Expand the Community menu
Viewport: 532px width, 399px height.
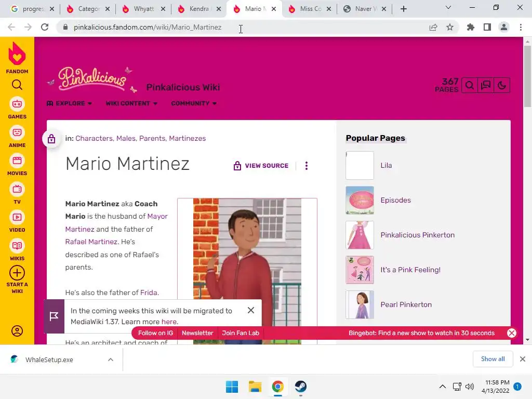194,103
